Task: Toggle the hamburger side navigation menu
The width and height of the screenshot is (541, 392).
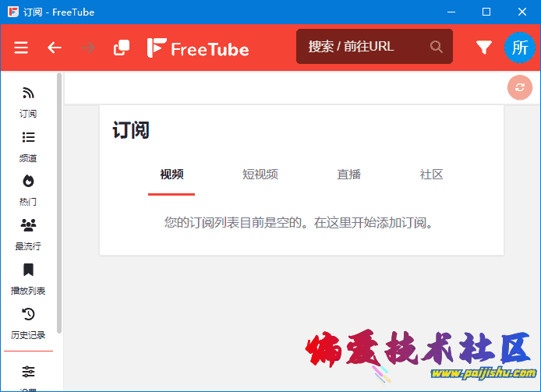Action: (x=21, y=48)
